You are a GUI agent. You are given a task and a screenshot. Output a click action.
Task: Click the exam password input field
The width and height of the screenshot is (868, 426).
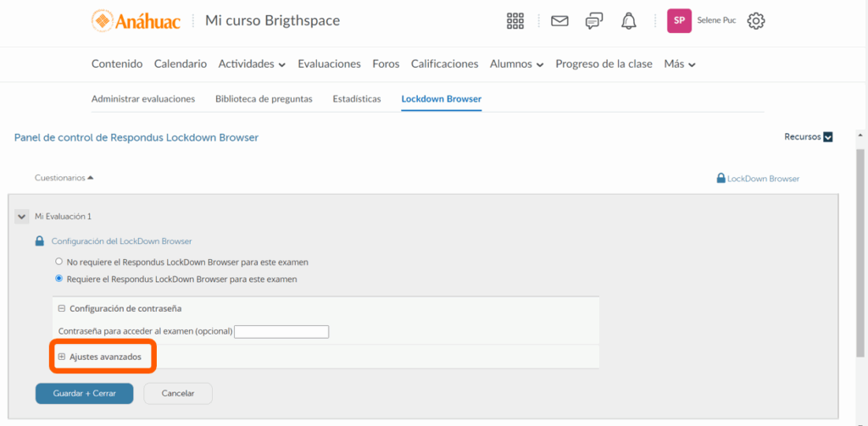click(x=281, y=332)
